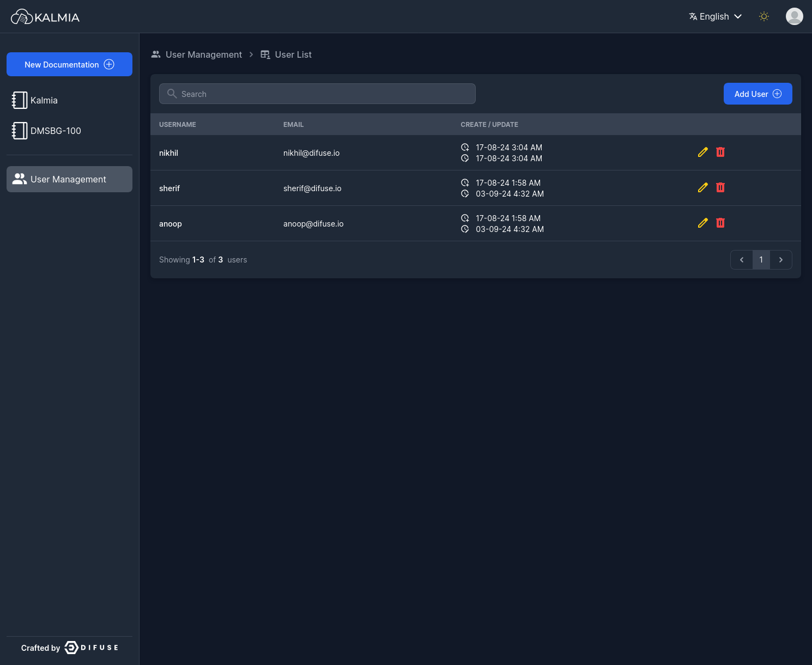Open the English language dropdown

(x=716, y=16)
